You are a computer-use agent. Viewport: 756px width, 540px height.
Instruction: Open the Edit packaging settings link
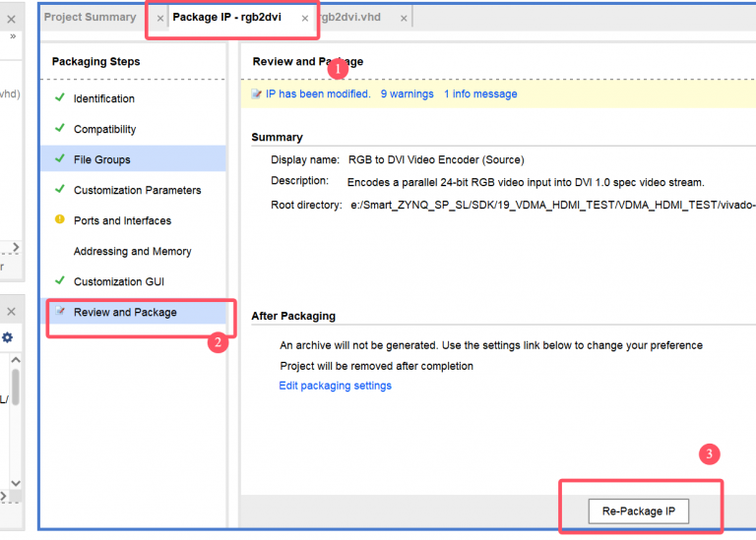(x=335, y=386)
